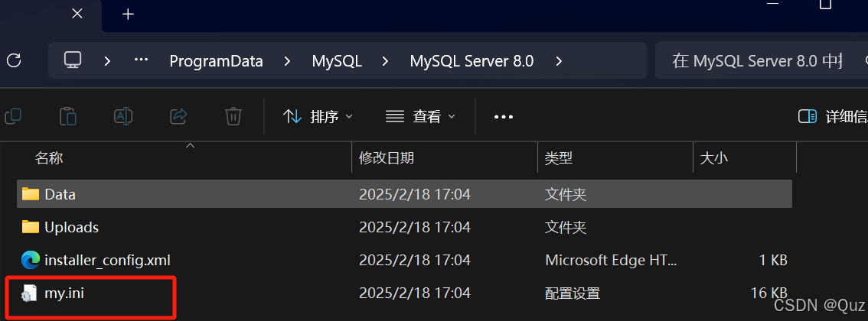Viewport: 868px width, 321px height.
Task: Click the Data folder icon
Action: (x=31, y=194)
